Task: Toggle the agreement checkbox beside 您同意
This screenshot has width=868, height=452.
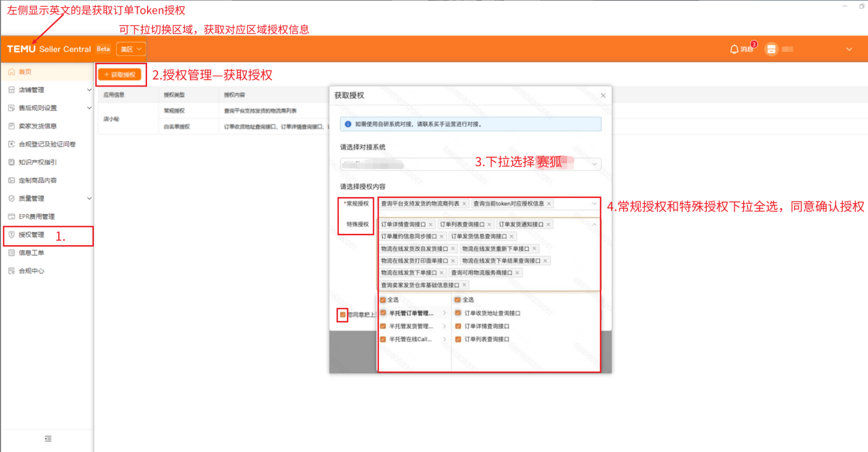Action: pyautogui.click(x=342, y=315)
